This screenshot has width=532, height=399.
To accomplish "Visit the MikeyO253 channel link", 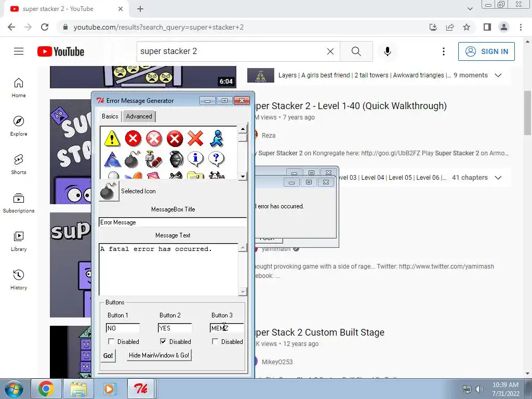I will tap(277, 362).
